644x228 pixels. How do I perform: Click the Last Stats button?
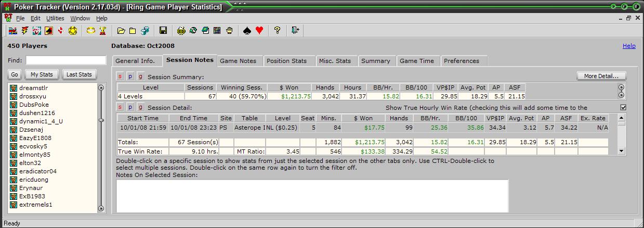click(x=80, y=74)
